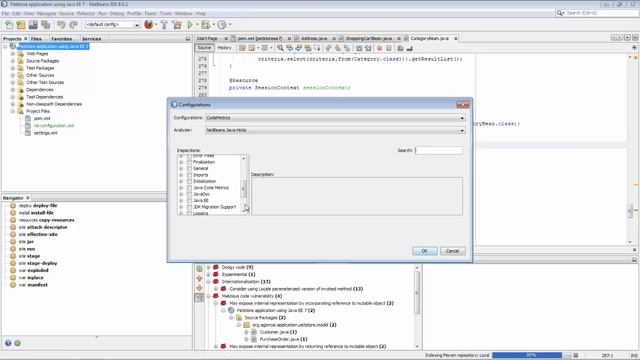Switch editor to Source view

click(204, 48)
